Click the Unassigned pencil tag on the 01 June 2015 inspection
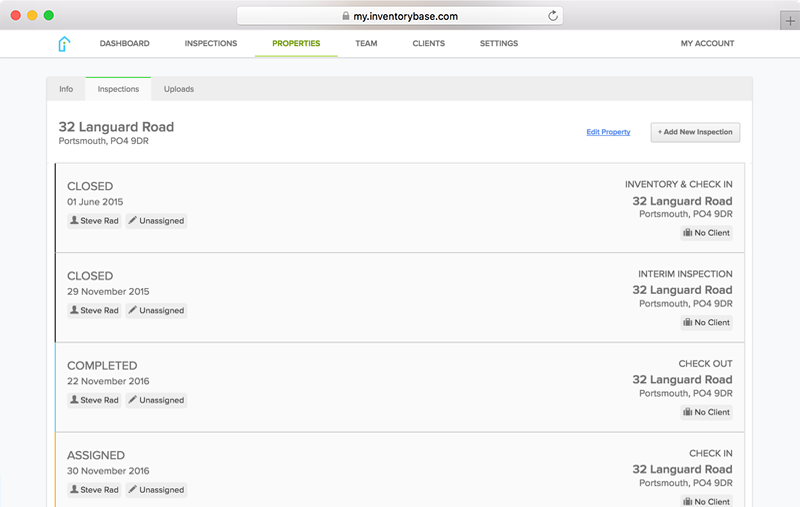 point(156,221)
